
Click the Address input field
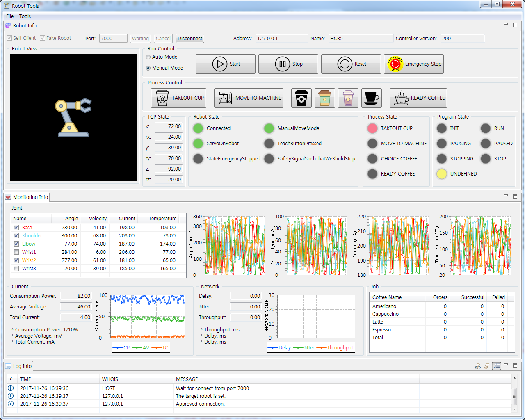click(x=281, y=39)
